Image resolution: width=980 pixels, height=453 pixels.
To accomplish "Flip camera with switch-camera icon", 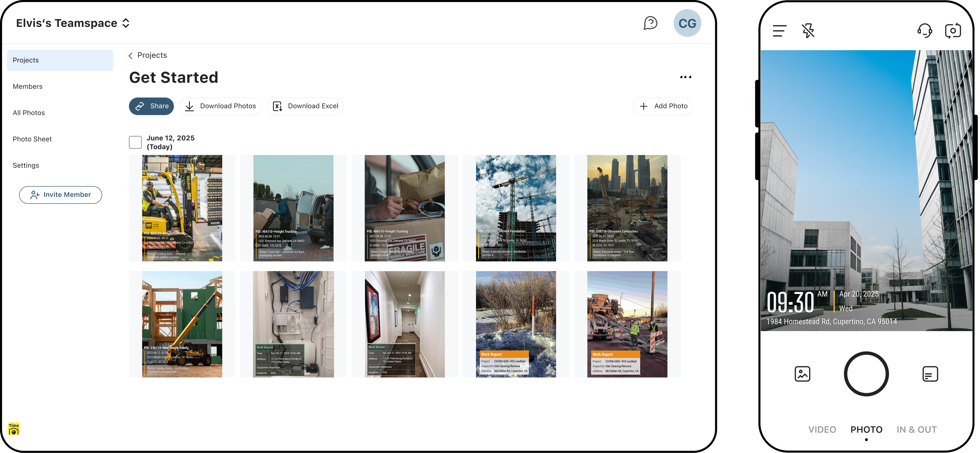I will click(953, 31).
